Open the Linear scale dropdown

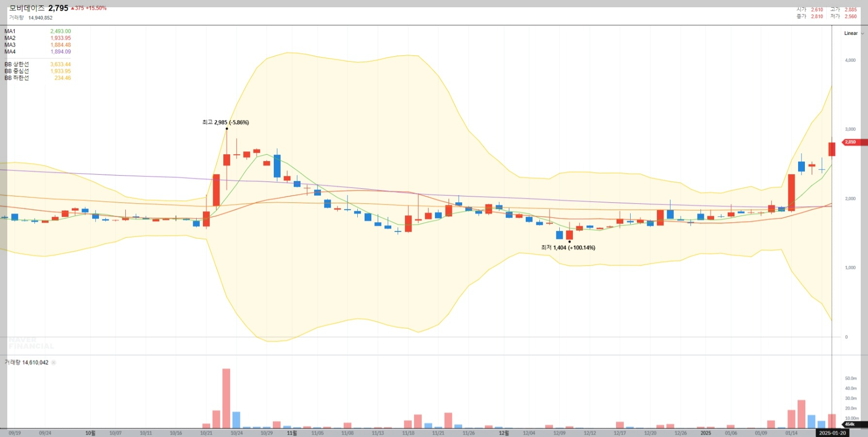[854, 33]
